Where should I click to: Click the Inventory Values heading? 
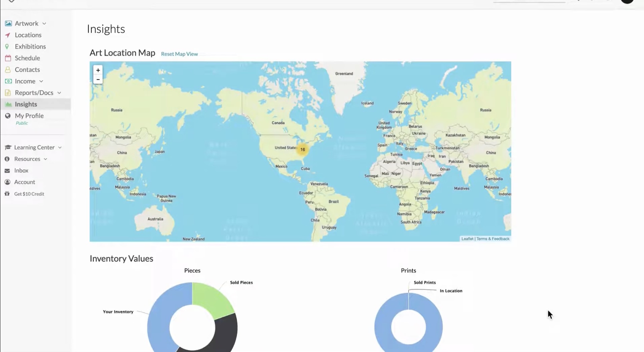(121, 258)
